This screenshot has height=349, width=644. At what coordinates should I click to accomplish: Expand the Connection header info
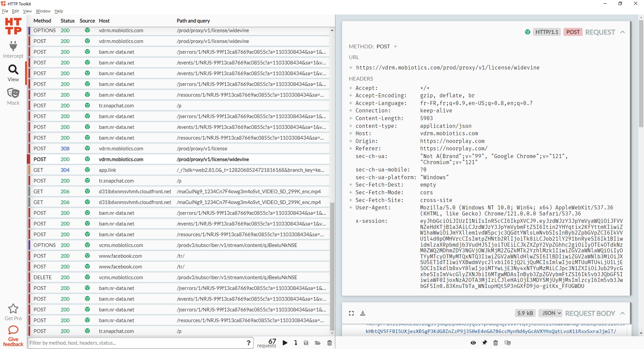(351, 110)
